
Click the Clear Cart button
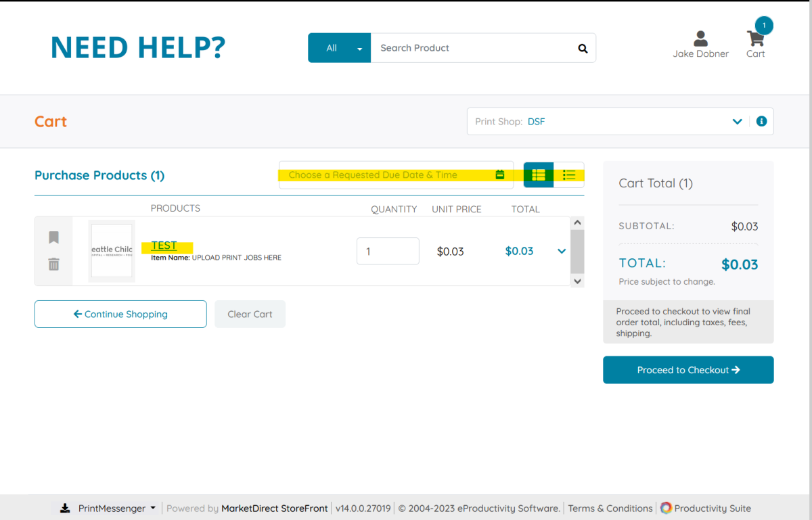(250, 314)
